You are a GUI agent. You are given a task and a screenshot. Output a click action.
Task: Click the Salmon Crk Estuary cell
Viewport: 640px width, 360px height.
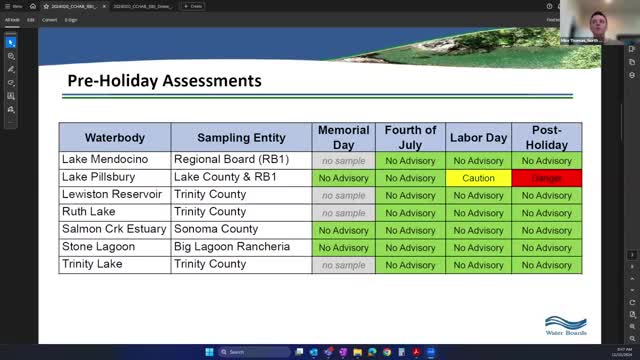coord(115,229)
